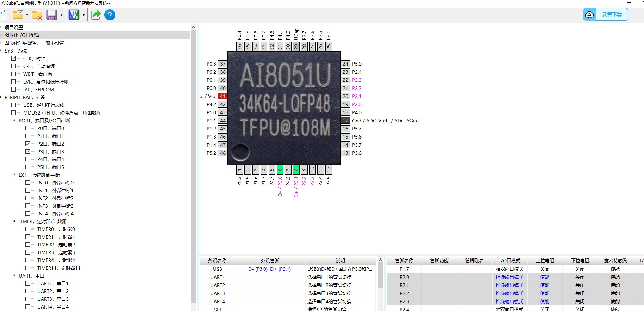Tick the USB peripheral checkbox
Viewport: 644px width, 311px height.
[x=14, y=105]
